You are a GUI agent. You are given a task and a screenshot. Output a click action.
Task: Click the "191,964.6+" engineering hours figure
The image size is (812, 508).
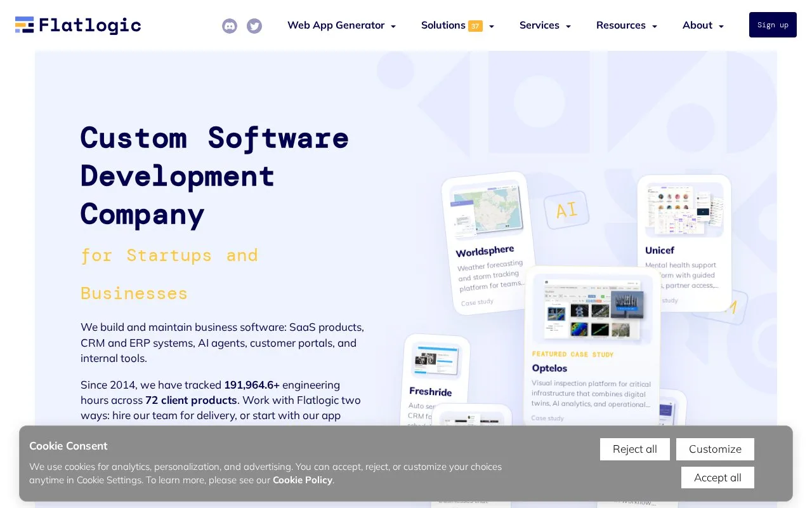[x=252, y=385]
